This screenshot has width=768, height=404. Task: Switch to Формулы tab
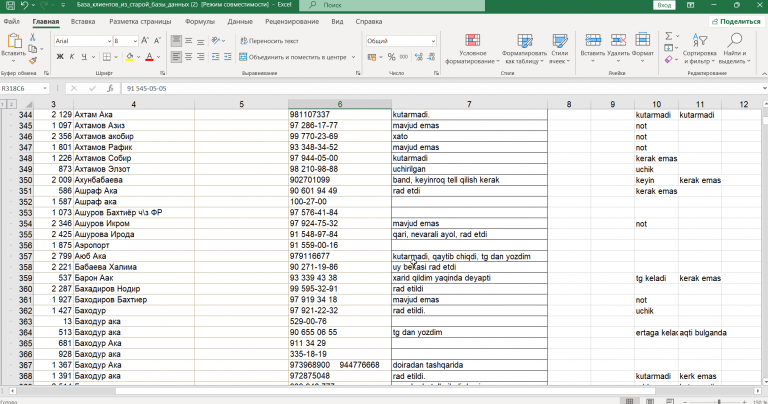coord(200,22)
